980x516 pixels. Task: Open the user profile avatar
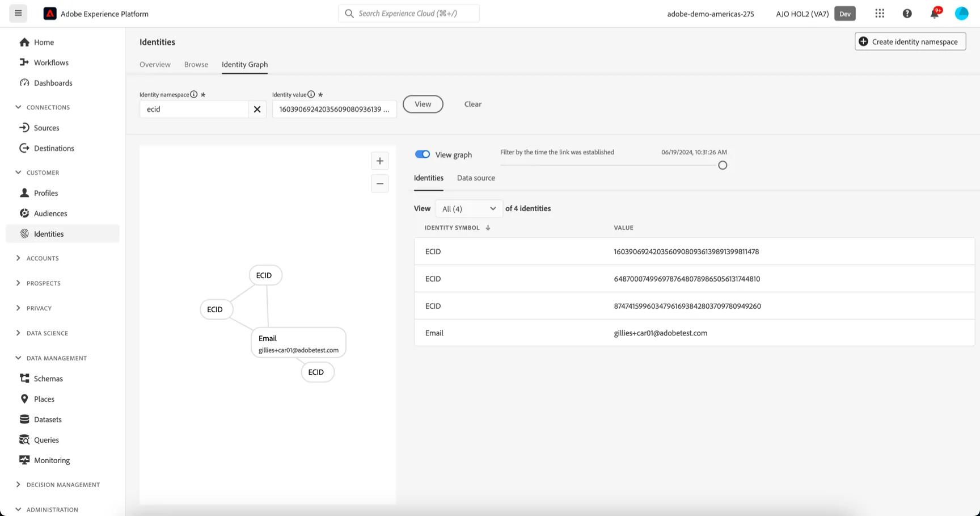[961, 13]
